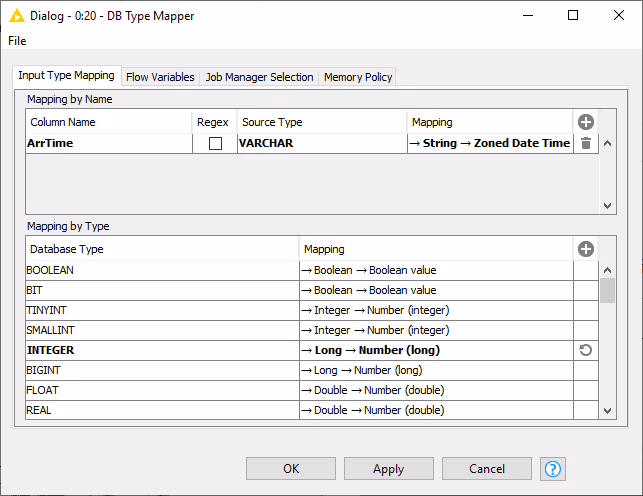Image resolution: width=643 pixels, height=496 pixels.
Task: Open the ArrTime mapping type cell
Action: (490, 143)
